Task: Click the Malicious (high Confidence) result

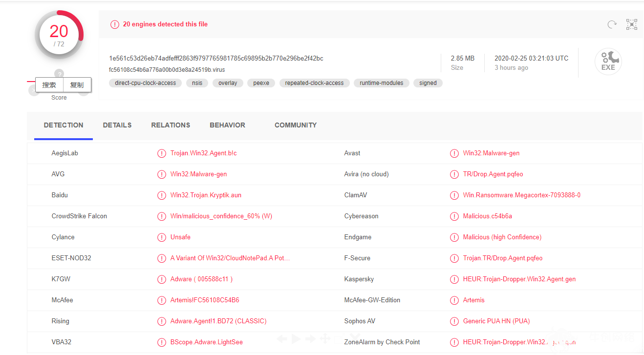Action: click(502, 237)
